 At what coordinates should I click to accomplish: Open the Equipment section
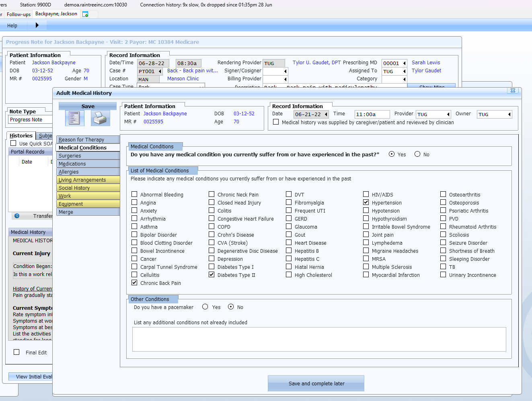pyautogui.click(x=88, y=204)
